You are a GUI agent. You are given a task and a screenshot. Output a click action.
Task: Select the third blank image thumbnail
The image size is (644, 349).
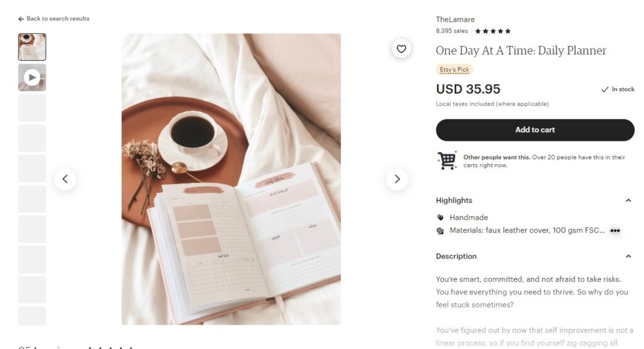tap(32, 169)
